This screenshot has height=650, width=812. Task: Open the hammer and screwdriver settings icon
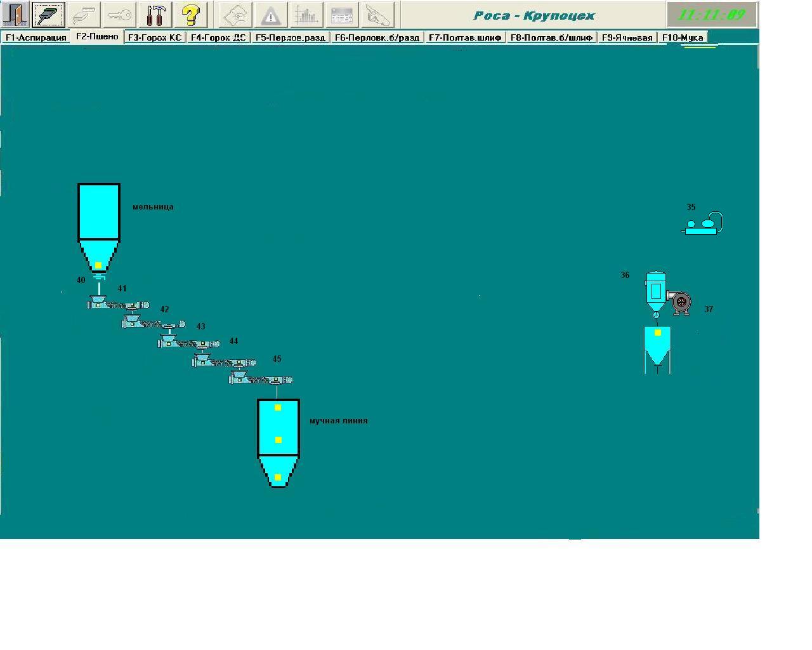click(x=155, y=15)
